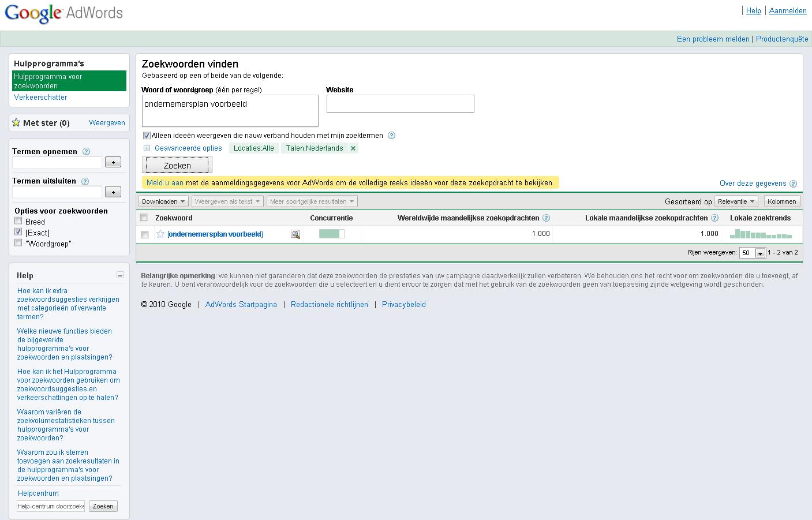
Task: Open help icon beside Over deze gegevens
Action: click(793, 184)
